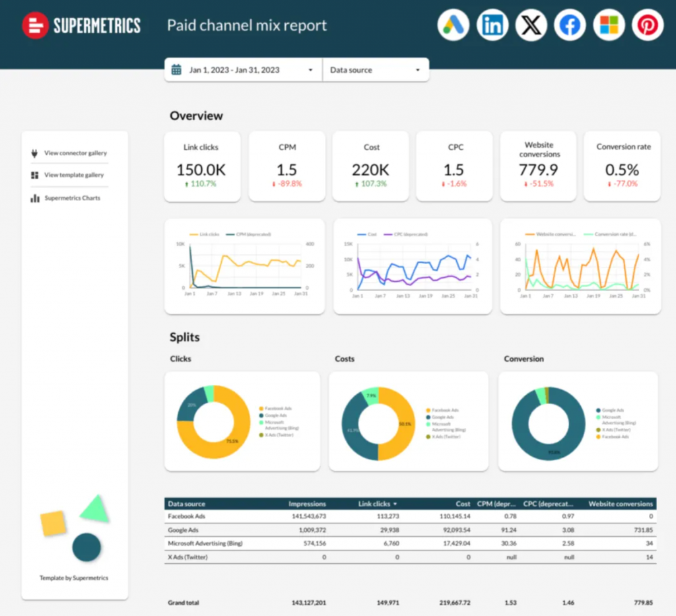Sort table by the Data source column header

187,504
